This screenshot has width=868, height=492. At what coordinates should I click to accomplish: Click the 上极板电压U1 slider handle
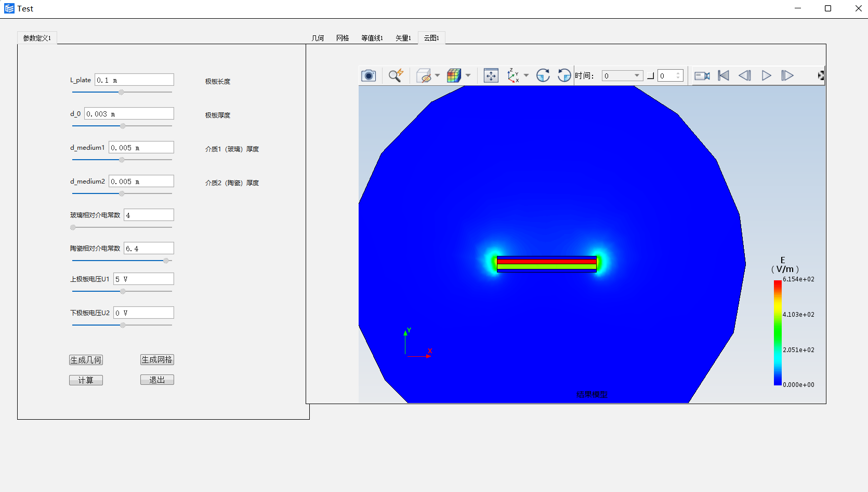coord(123,291)
